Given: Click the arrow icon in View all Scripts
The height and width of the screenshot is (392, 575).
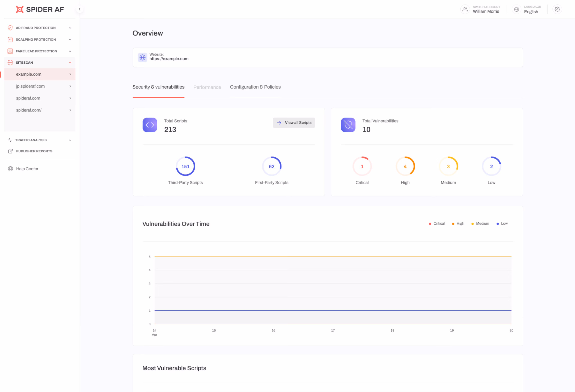Looking at the screenshot, I should point(279,123).
